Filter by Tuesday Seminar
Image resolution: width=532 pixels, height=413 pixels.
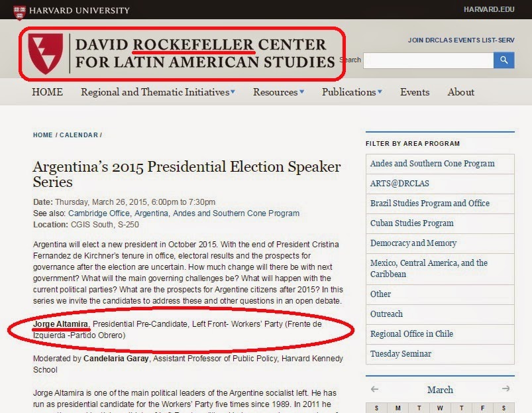(440, 354)
